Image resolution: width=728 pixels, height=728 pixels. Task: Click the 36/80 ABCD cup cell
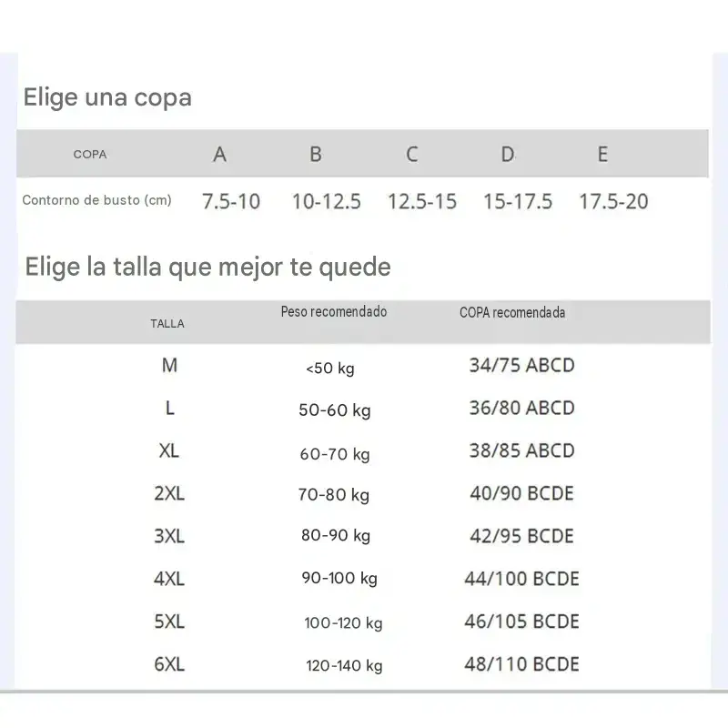pyautogui.click(x=521, y=408)
